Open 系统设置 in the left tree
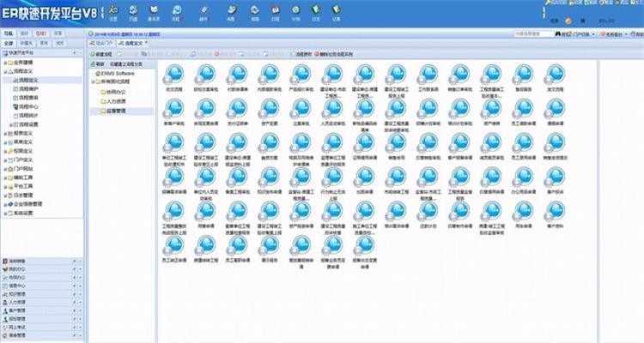The height and width of the screenshot is (343, 644). (23, 214)
